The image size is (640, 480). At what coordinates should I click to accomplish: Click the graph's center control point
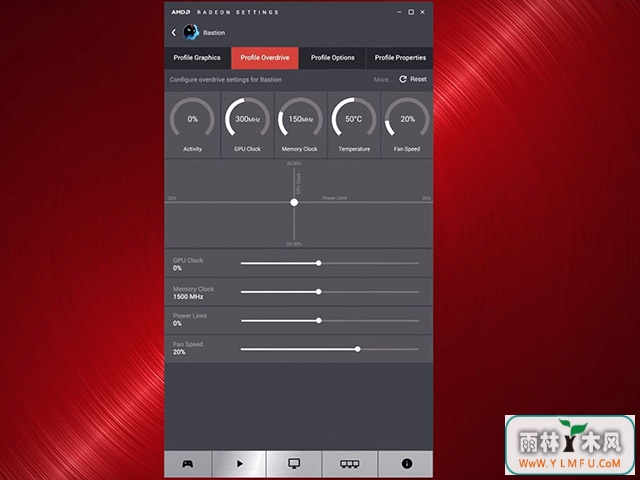tap(294, 202)
